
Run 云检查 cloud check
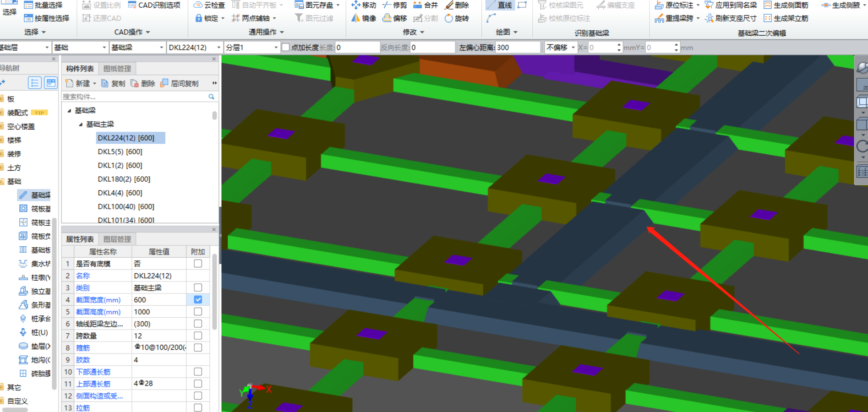(x=209, y=5)
